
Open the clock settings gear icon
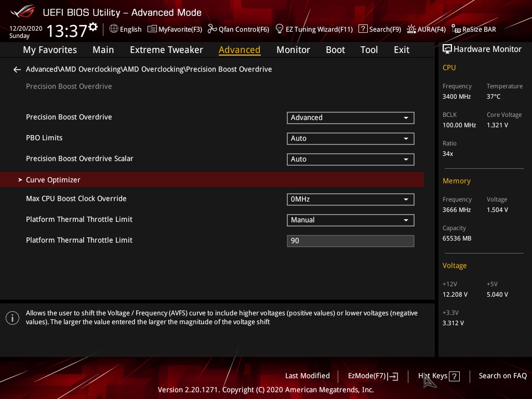coord(93,26)
